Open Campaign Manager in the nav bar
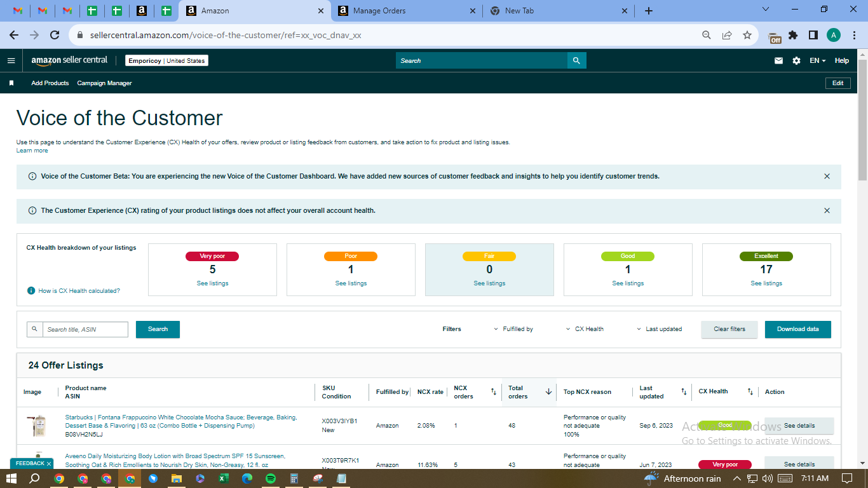868x488 pixels. [105, 83]
